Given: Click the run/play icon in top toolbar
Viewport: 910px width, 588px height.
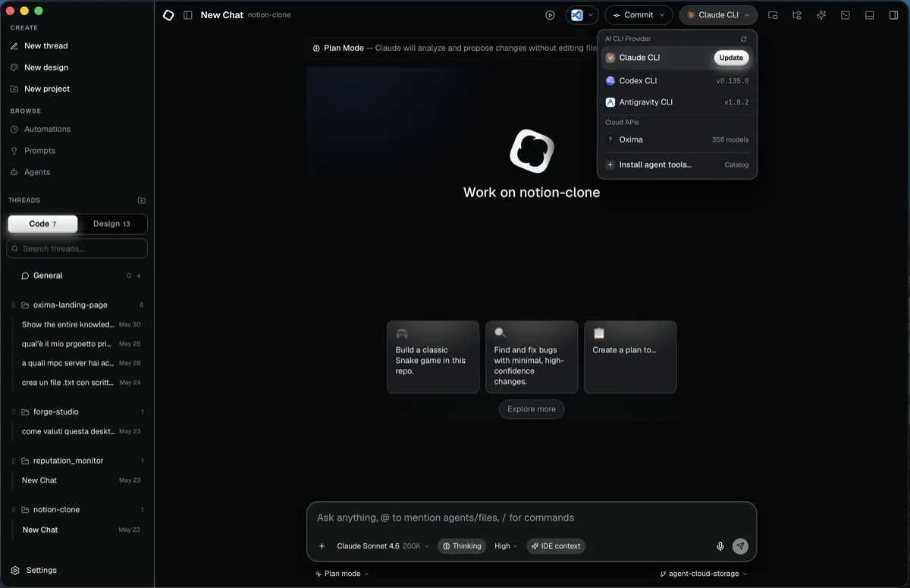Looking at the screenshot, I should (x=550, y=15).
